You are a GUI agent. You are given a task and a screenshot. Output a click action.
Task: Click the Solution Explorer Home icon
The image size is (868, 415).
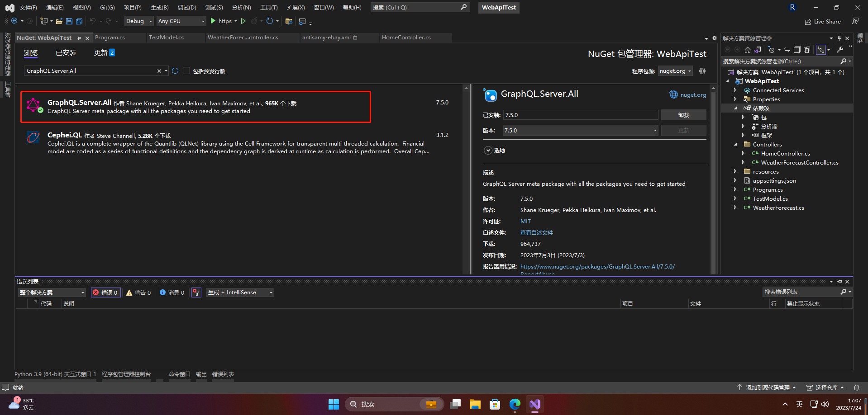point(748,50)
